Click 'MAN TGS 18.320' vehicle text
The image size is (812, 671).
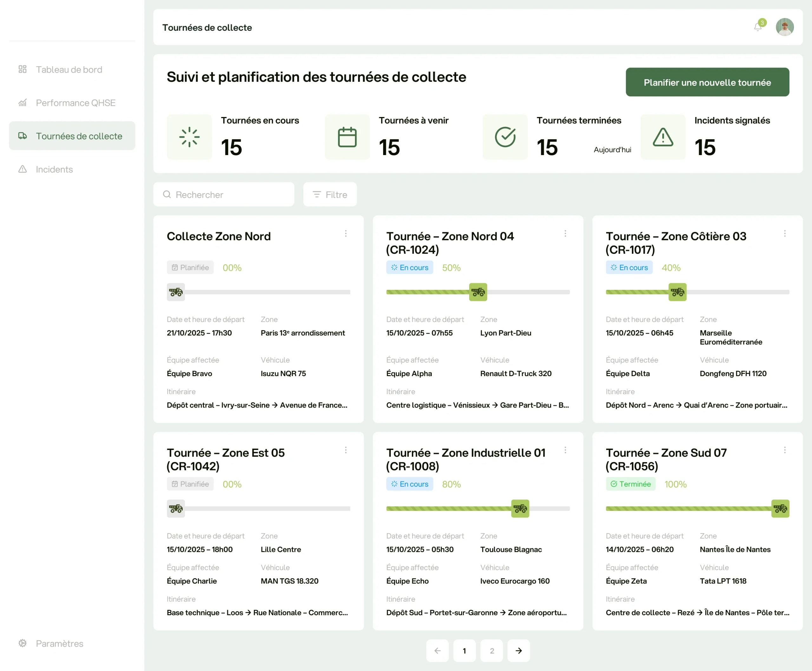(x=290, y=581)
